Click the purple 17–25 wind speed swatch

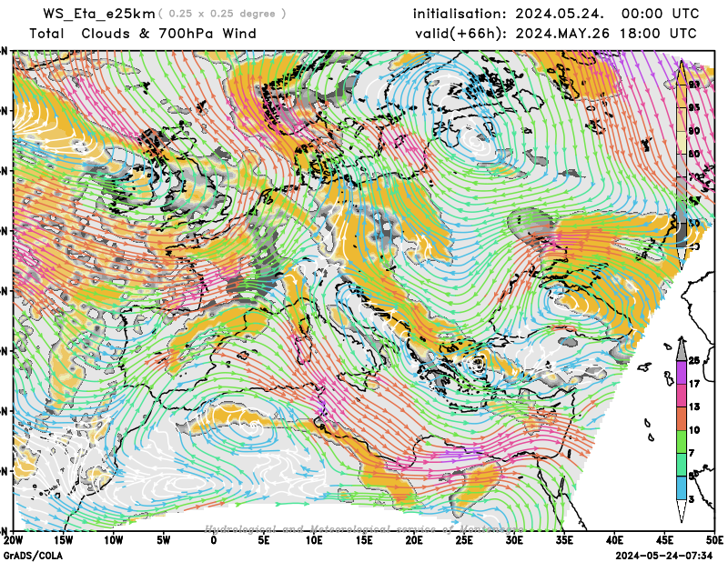pyautogui.click(x=681, y=372)
